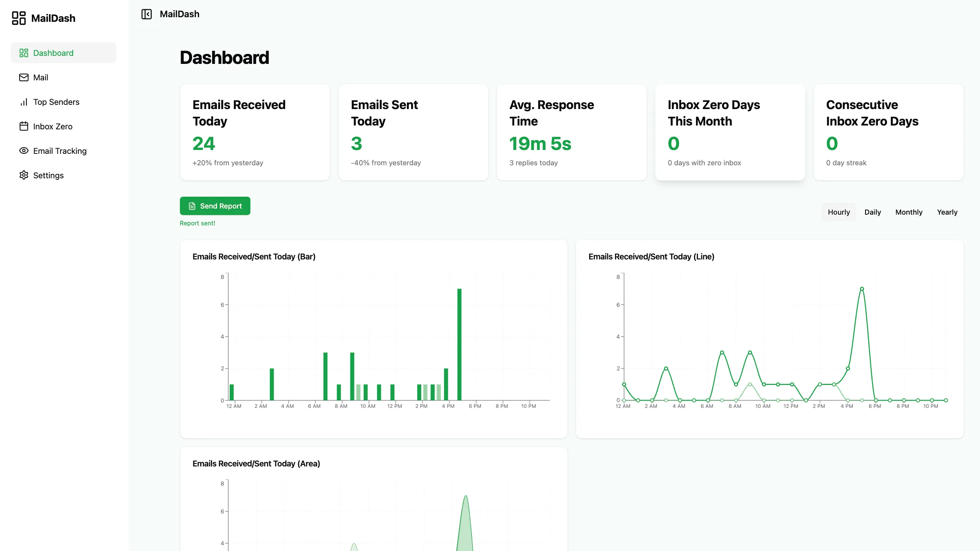Click '0 day streak' text

pos(846,163)
